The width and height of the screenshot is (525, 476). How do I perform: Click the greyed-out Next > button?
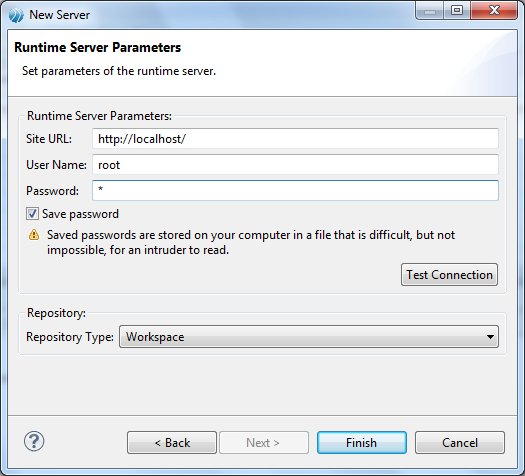click(264, 443)
